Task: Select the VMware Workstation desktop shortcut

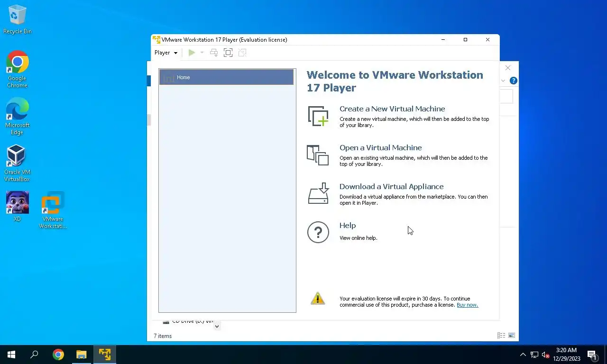Action: click(x=53, y=210)
